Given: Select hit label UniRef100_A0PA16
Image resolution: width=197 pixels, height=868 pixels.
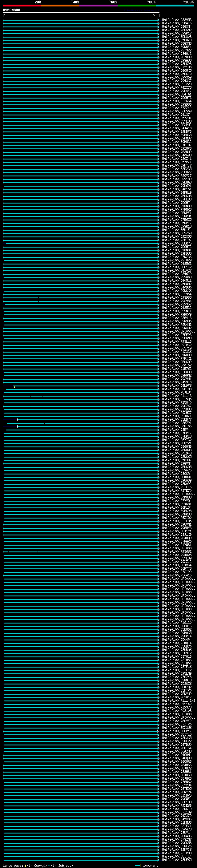Looking at the screenshot, I should 176,626.
